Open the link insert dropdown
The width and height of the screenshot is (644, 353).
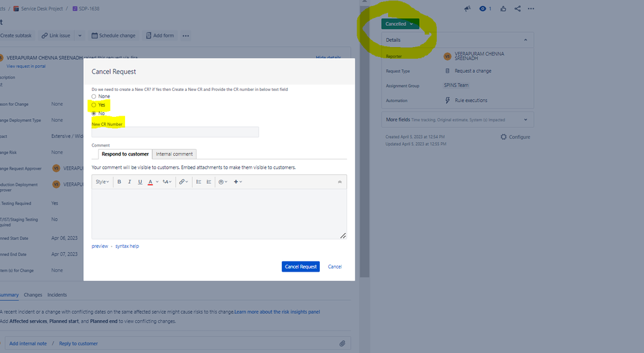(x=183, y=181)
